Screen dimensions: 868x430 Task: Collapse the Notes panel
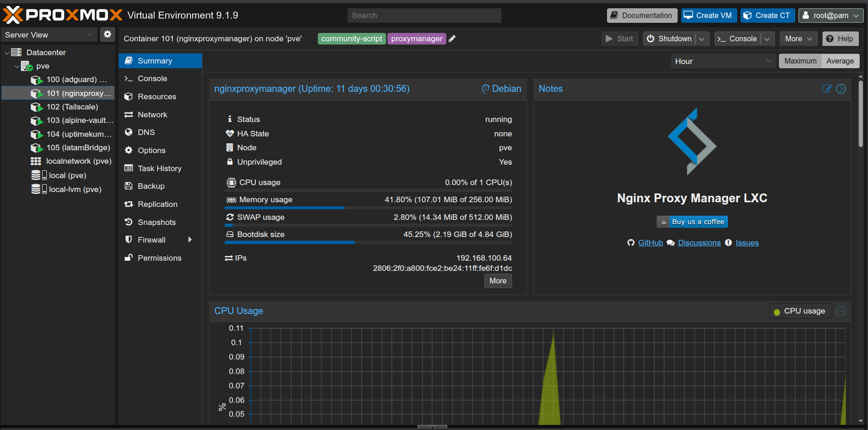tap(841, 89)
